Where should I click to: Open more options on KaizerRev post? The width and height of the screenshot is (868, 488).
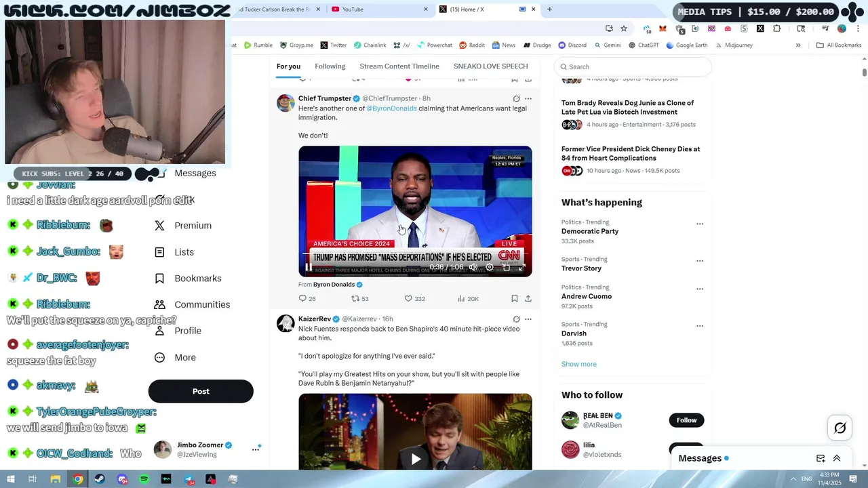tap(528, 319)
